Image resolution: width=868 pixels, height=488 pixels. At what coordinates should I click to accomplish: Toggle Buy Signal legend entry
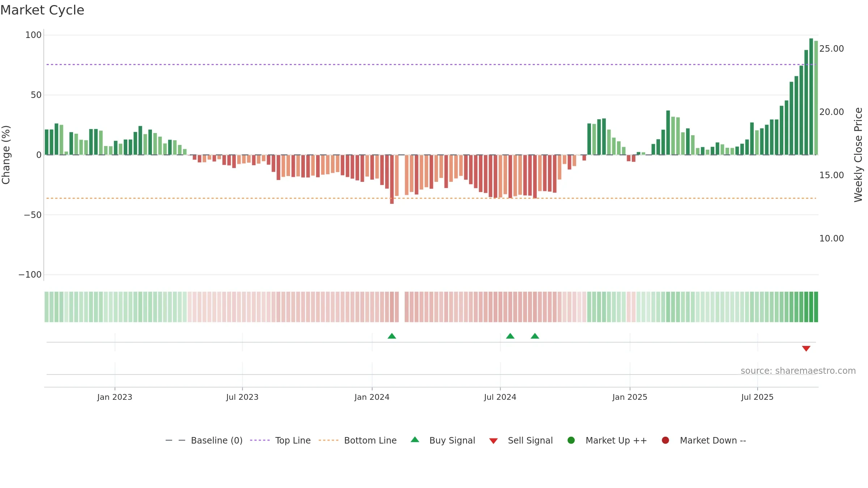pos(443,440)
